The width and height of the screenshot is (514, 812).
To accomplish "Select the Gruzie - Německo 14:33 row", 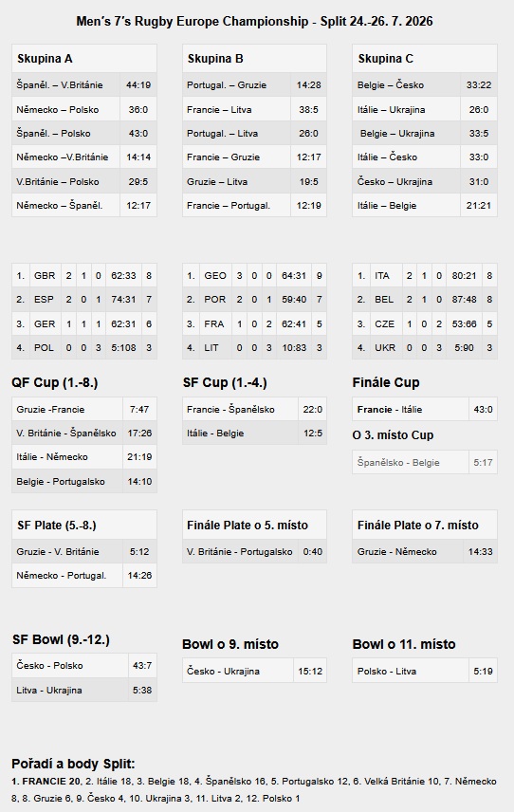I will [x=425, y=551].
